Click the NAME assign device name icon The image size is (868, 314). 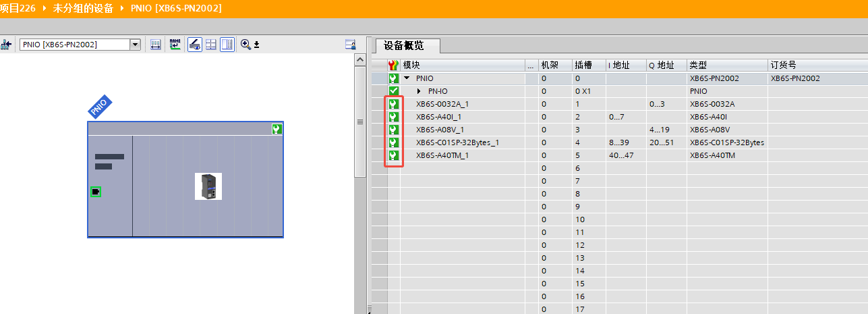click(x=175, y=45)
